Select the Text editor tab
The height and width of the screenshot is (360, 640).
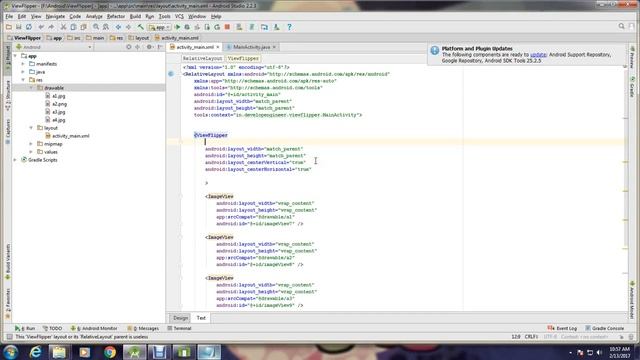click(x=201, y=318)
